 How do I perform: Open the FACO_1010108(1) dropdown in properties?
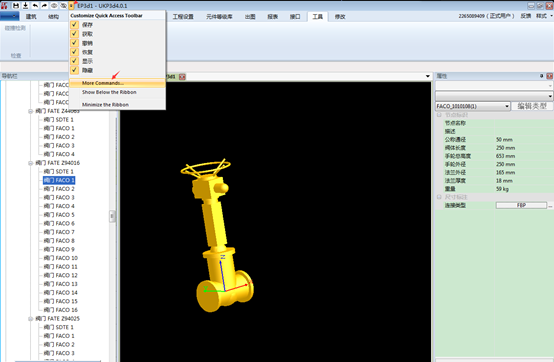click(x=472, y=106)
